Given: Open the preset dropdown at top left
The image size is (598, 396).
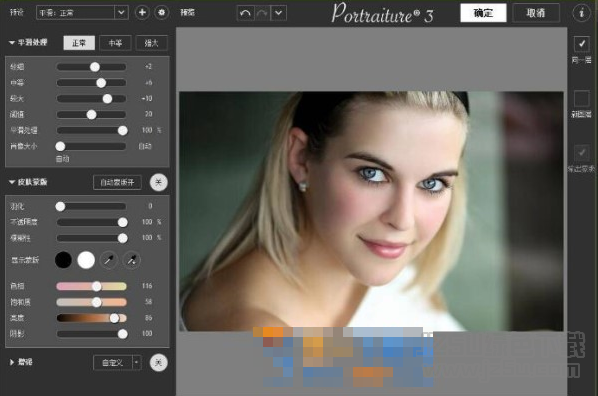Looking at the screenshot, I should [x=82, y=13].
